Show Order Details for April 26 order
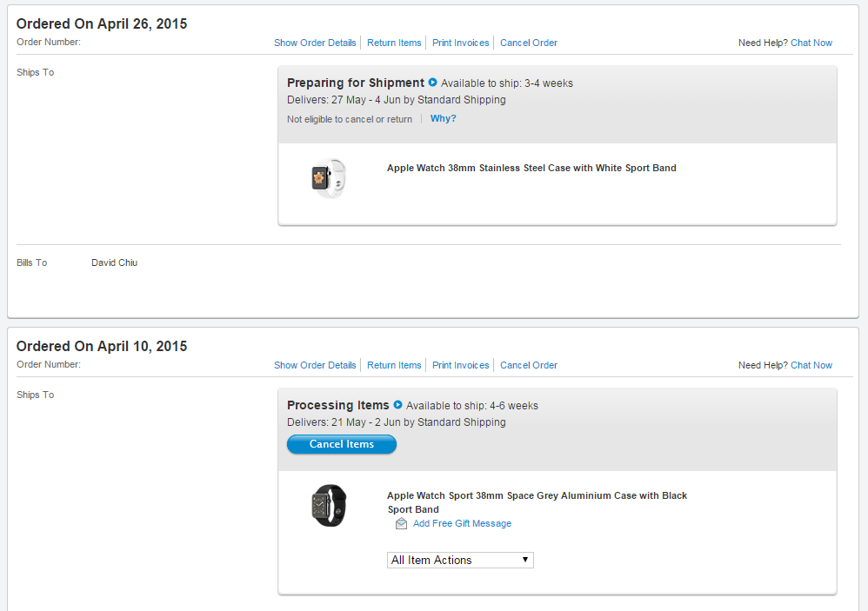 pos(315,43)
